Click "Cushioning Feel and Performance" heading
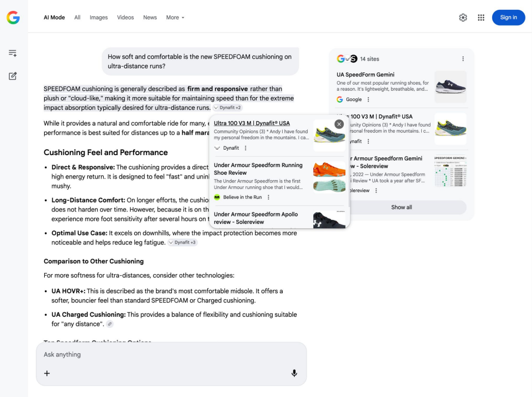This screenshot has height=397, width=532. 105,152
